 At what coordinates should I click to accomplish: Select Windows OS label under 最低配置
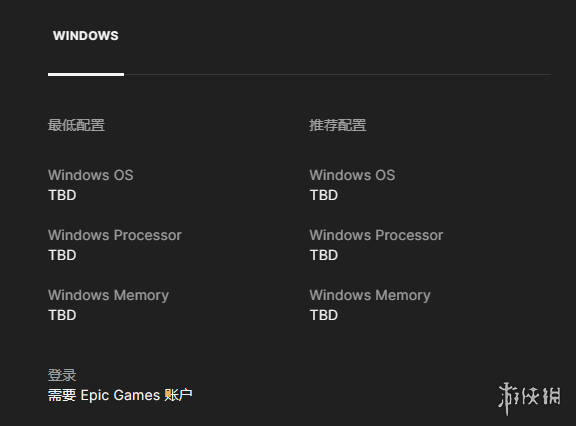pyautogui.click(x=91, y=175)
